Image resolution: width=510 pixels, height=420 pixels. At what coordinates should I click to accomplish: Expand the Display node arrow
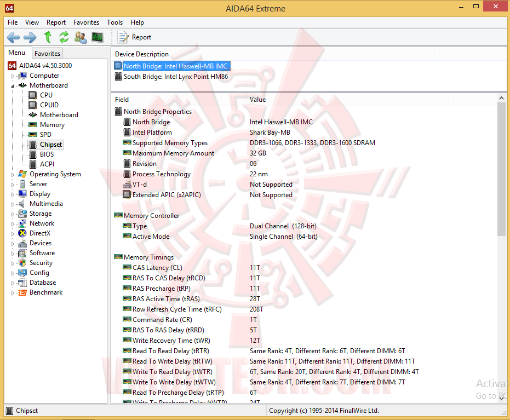pos(13,194)
